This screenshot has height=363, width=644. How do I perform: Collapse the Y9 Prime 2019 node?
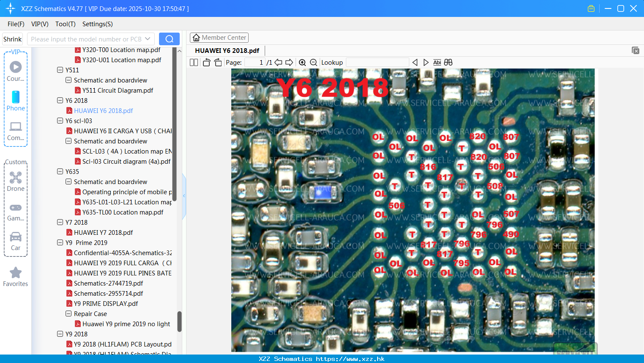coord(60,242)
